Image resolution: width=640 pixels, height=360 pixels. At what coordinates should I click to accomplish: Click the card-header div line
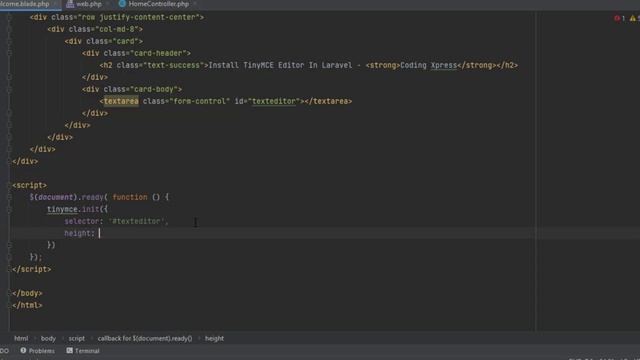click(136, 53)
